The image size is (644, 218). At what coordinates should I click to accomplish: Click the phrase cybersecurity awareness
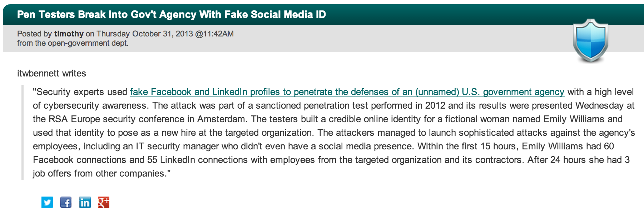click(95, 106)
